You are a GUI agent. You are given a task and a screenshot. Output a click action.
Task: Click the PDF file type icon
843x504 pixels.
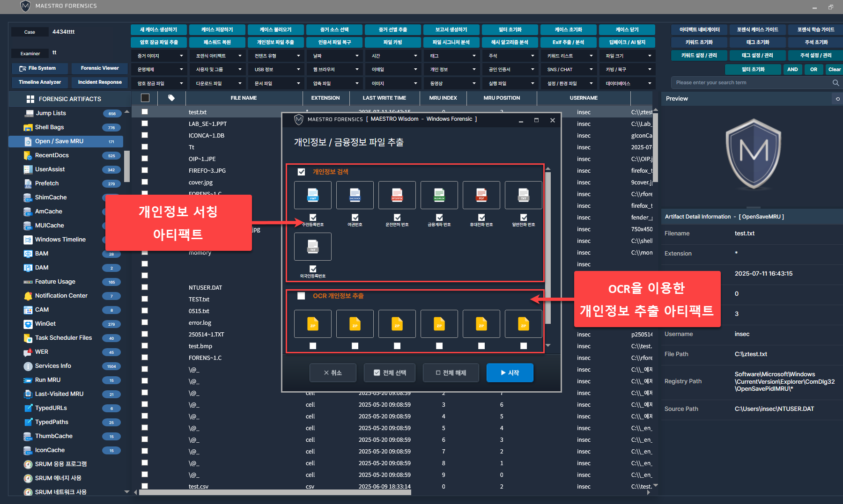481,195
